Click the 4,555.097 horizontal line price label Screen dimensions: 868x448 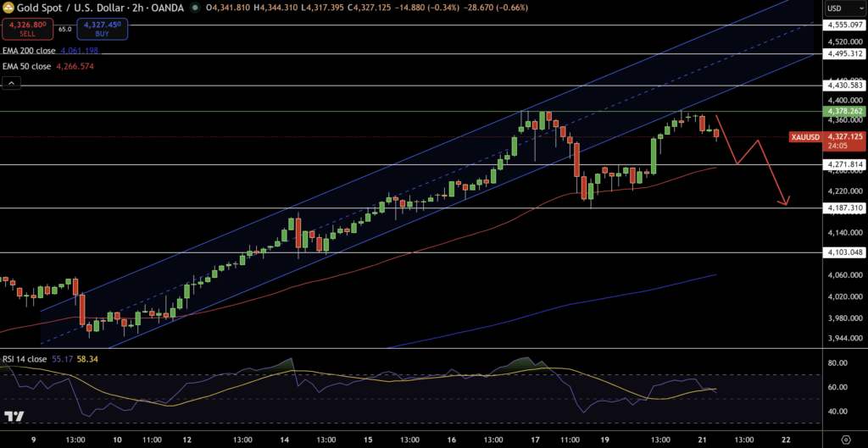tap(843, 25)
